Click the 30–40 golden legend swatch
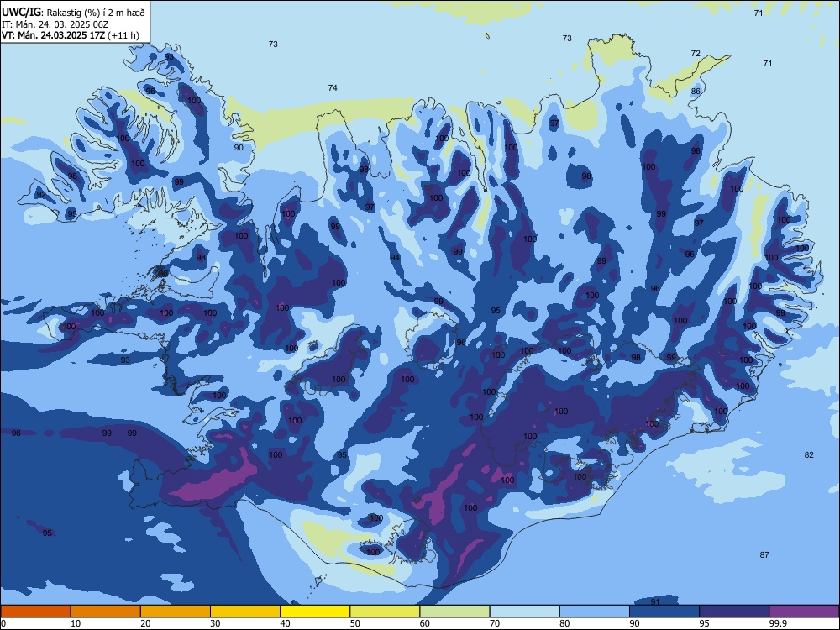The height and width of the screenshot is (630, 840). 245,612
